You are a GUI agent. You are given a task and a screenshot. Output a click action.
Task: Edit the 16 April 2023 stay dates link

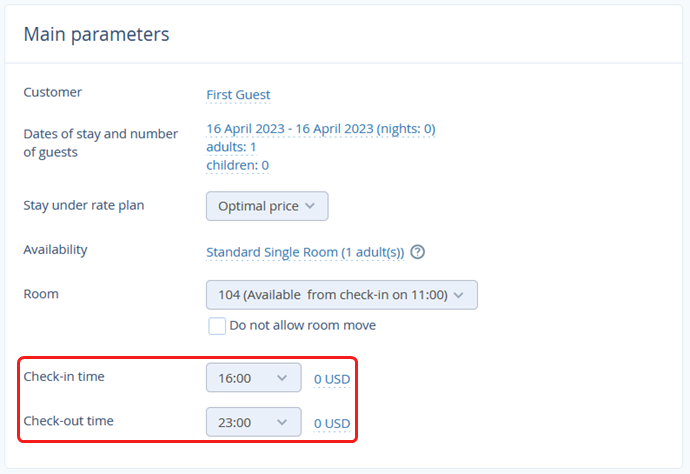pos(321,129)
